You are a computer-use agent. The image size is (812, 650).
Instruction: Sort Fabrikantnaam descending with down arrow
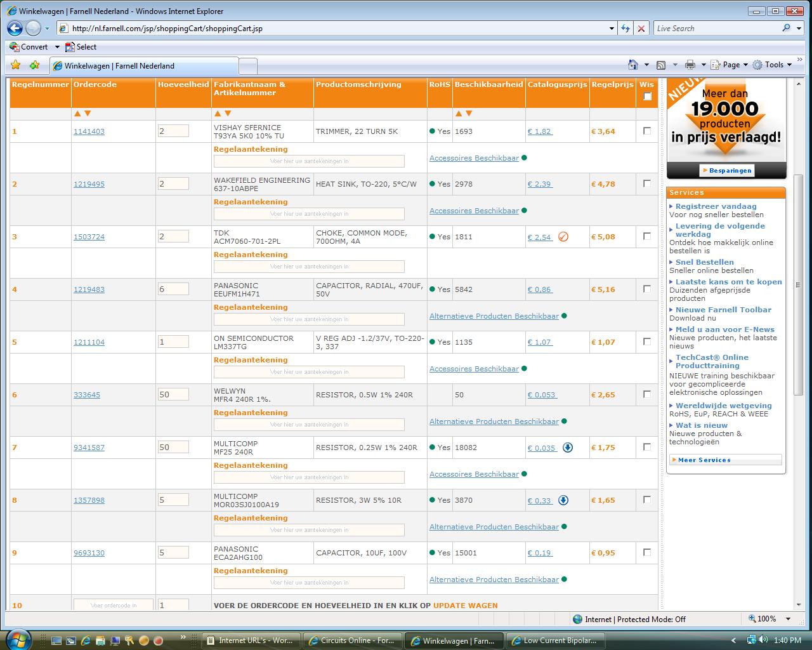[x=228, y=114]
